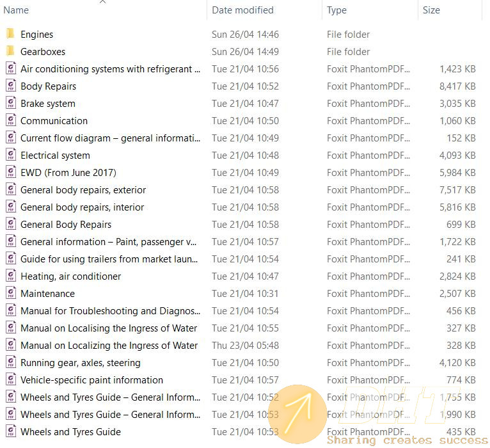Click the Size column header
The width and height of the screenshot is (490, 448).
point(431,10)
